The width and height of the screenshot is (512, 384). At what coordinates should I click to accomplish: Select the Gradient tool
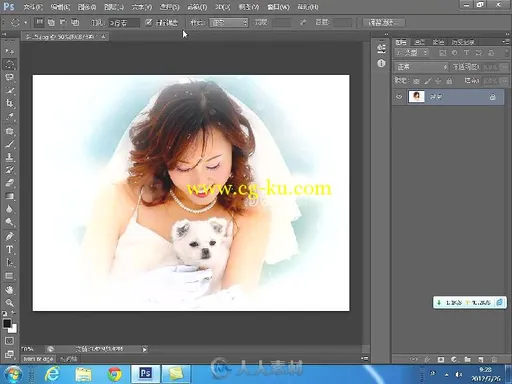(x=9, y=196)
